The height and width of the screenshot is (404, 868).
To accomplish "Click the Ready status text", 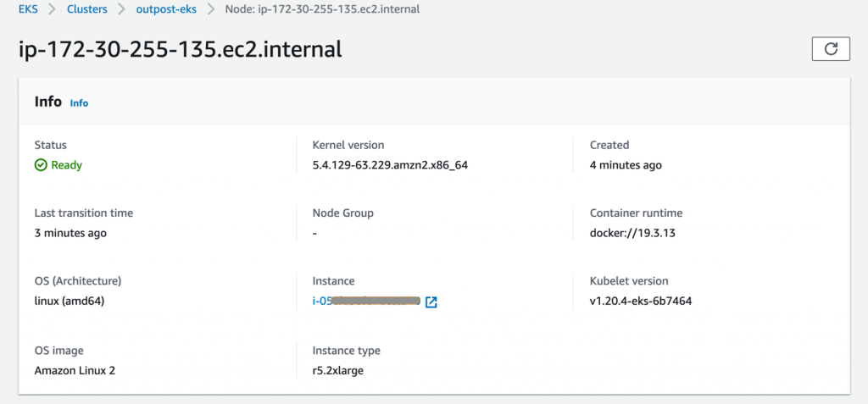I will tap(67, 165).
